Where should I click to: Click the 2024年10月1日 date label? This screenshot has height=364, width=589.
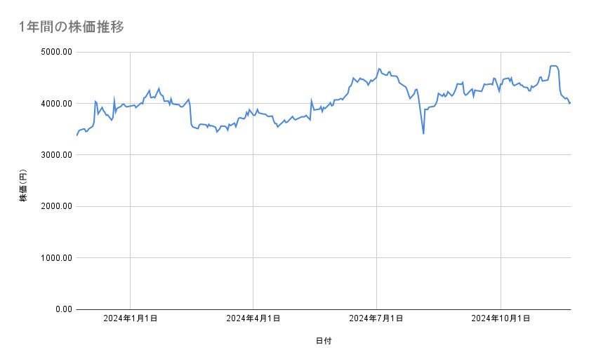(x=500, y=319)
